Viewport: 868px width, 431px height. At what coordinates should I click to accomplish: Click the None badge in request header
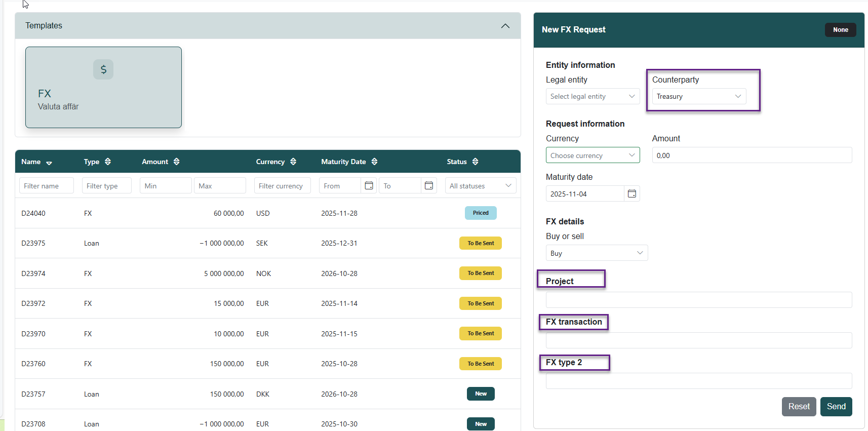coord(841,30)
